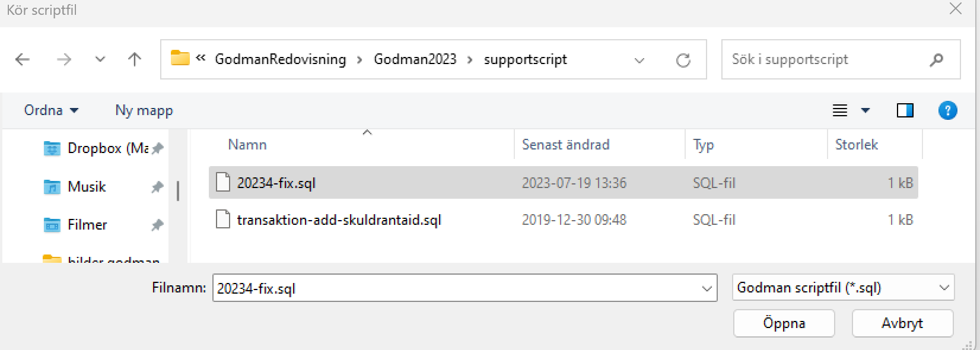Click the list view layout icon
The height and width of the screenshot is (350, 980).
click(x=840, y=110)
